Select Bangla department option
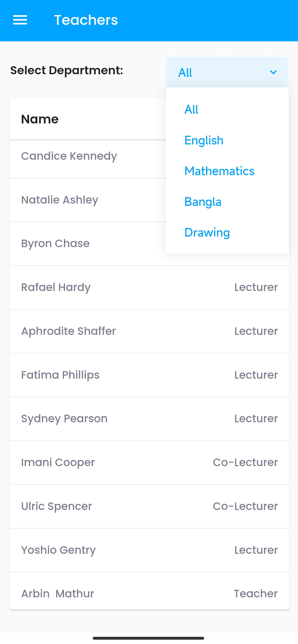298x644 pixels. [203, 202]
